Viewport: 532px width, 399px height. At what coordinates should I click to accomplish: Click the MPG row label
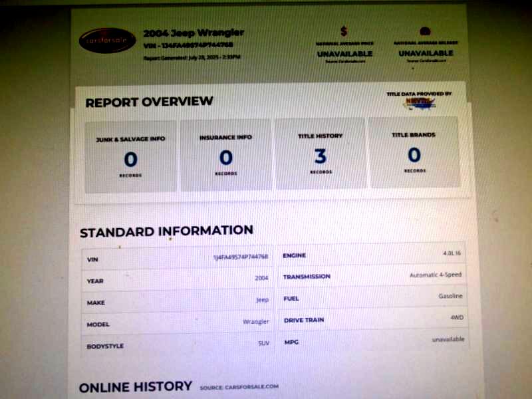pos(291,342)
